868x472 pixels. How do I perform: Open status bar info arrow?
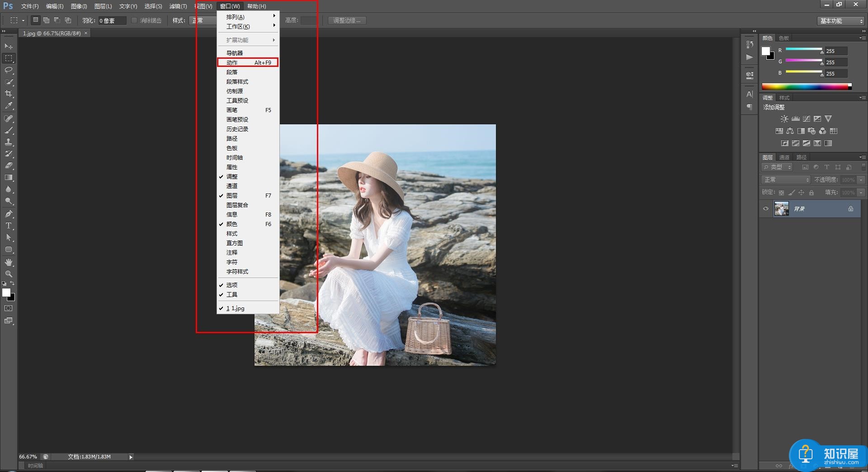click(131, 457)
